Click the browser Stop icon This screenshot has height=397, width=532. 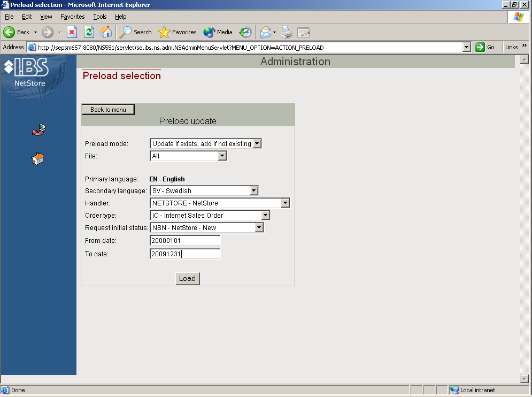coord(72,32)
